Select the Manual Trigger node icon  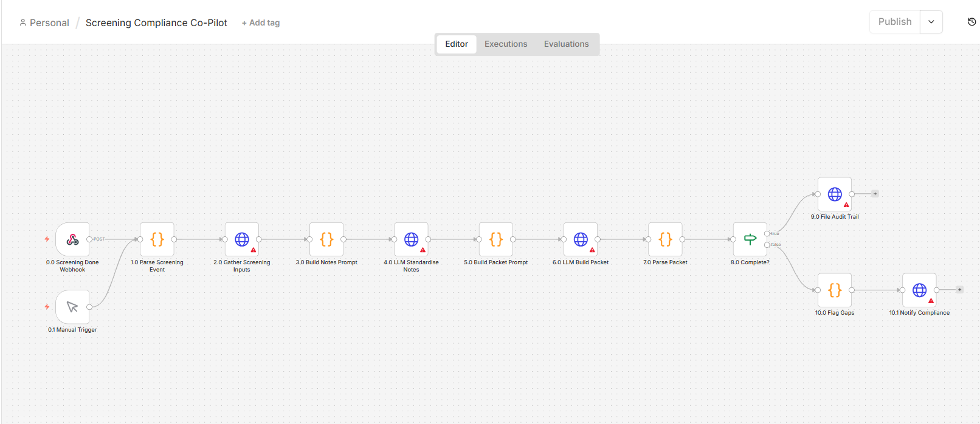click(x=72, y=307)
